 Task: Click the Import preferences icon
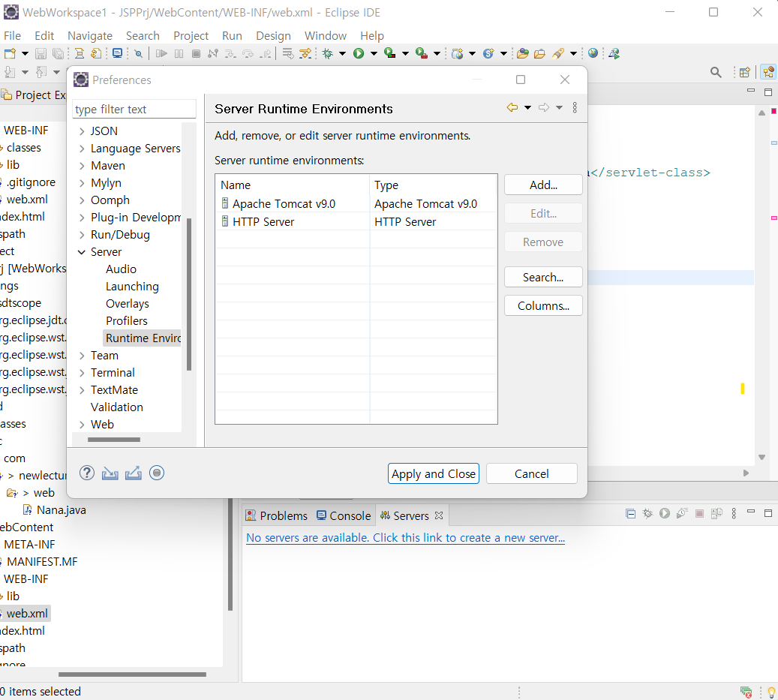[x=110, y=473]
